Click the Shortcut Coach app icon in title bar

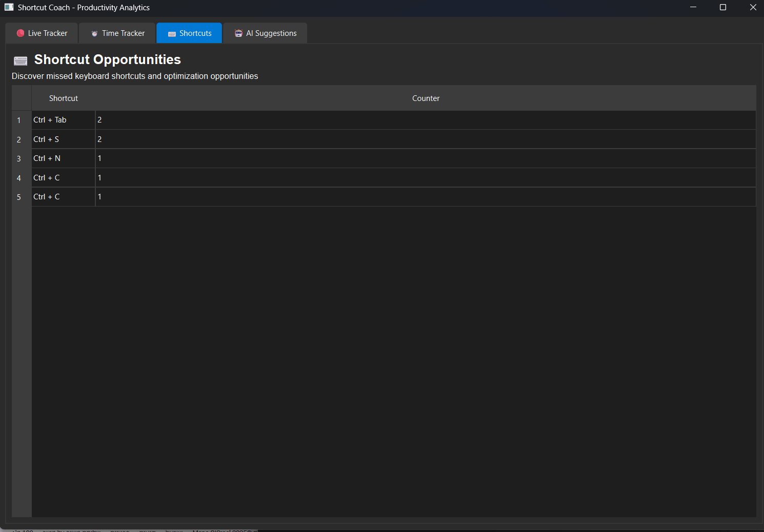9,7
